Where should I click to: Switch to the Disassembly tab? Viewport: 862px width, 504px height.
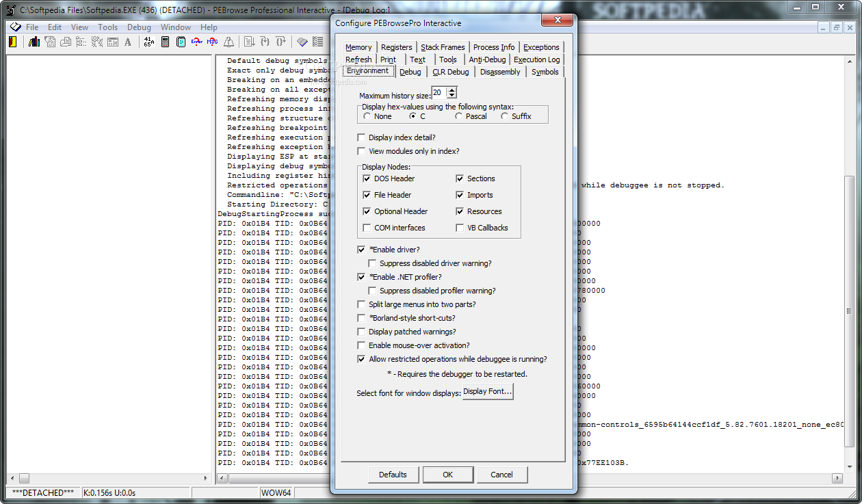point(500,72)
